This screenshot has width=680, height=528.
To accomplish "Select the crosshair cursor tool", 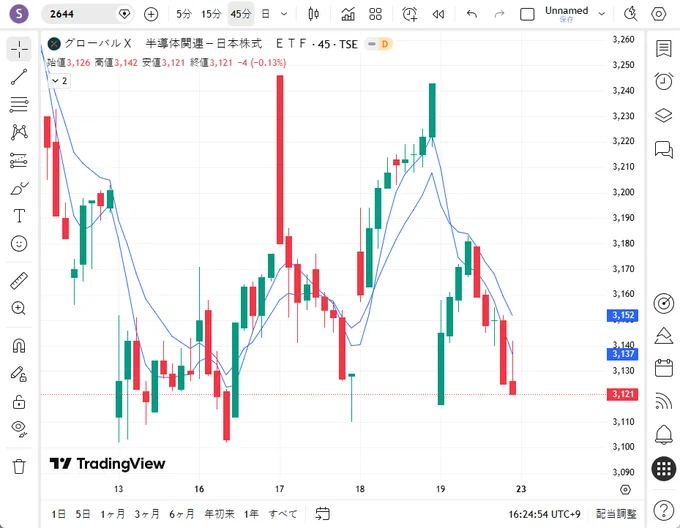I will (19, 49).
